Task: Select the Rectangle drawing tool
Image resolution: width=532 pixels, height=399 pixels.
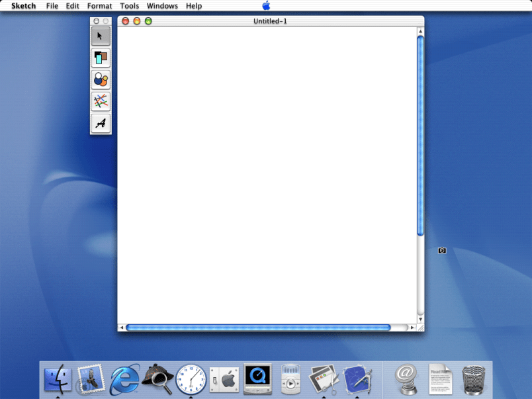Action: [101, 58]
